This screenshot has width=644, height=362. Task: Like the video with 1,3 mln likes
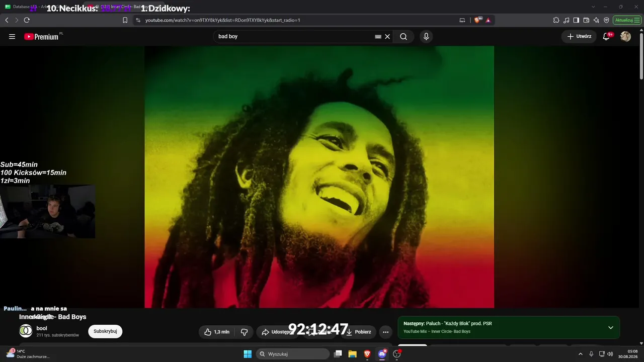point(216,332)
